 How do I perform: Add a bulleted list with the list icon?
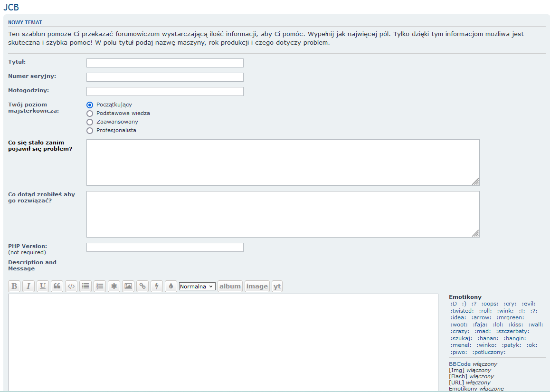click(x=85, y=287)
